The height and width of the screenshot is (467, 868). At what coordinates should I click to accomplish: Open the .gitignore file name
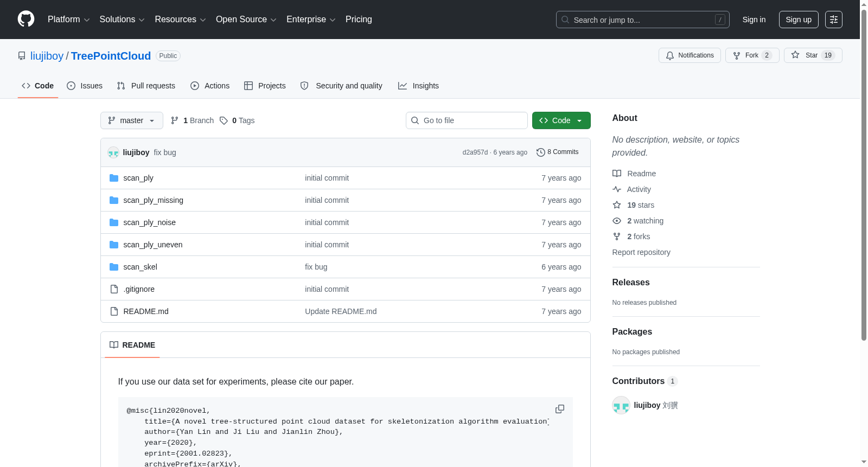tap(139, 289)
